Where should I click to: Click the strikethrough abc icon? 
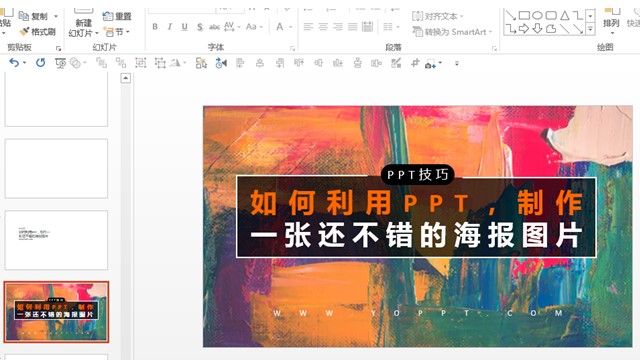tap(214, 27)
